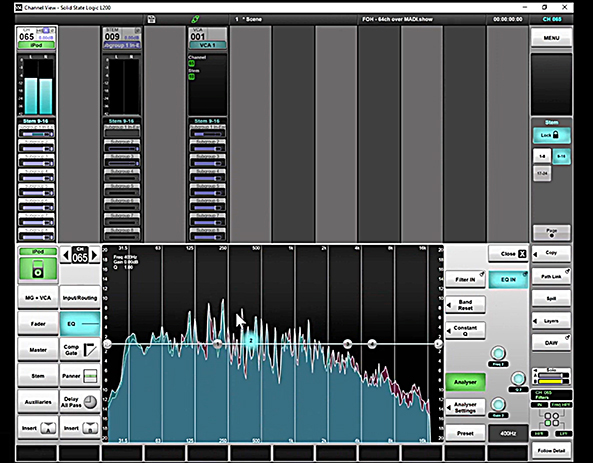Viewport: 593px width, 463px height.
Task: Click the large iPod channel icon
Action: tap(38, 269)
